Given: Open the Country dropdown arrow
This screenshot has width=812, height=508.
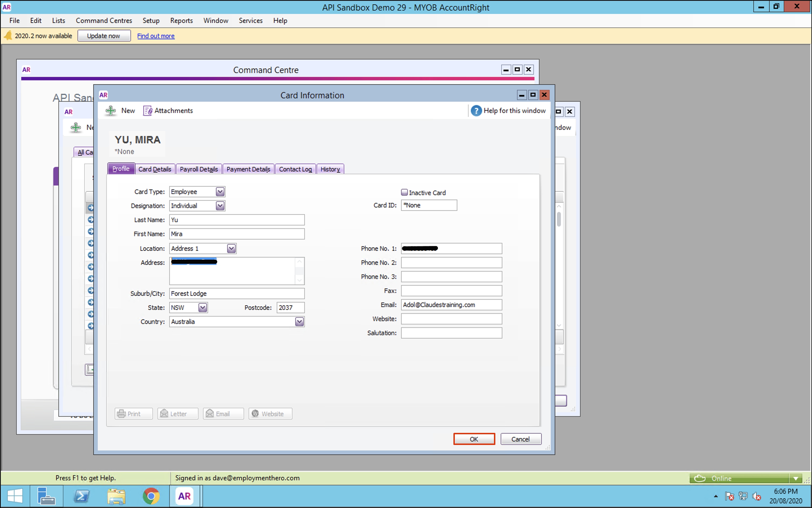Looking at the screenshot, I should pyautogui.click(x=299, y=321).
